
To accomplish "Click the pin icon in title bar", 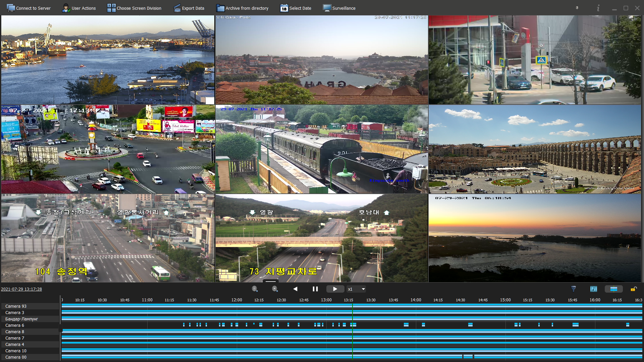I will pyautogui.click(x=577, y=8).
